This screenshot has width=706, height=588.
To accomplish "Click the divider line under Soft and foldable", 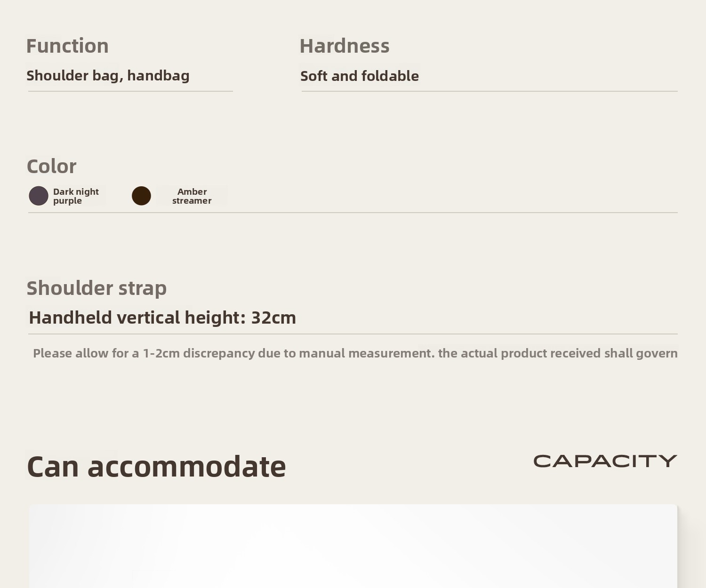I will 489,91.
